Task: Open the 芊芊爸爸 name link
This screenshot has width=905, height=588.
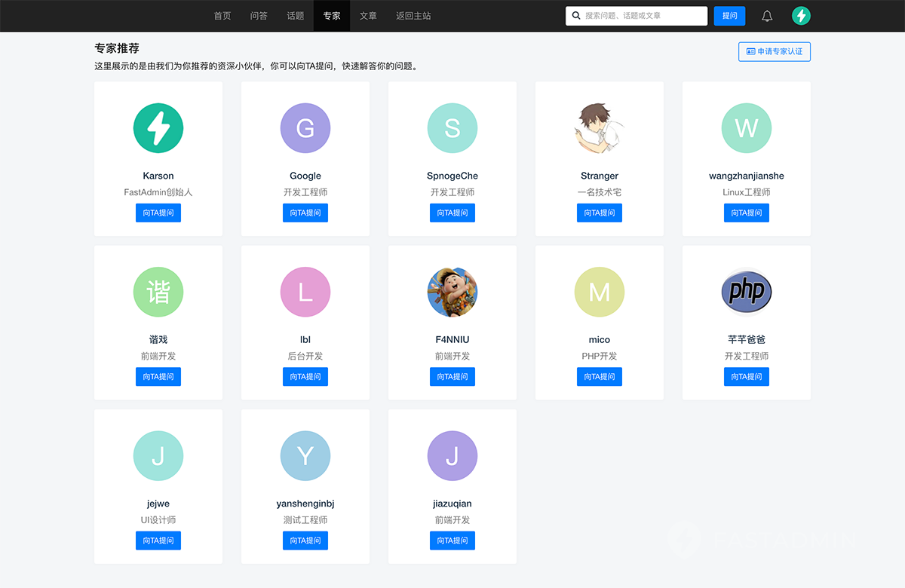Action: pos(747,339)
